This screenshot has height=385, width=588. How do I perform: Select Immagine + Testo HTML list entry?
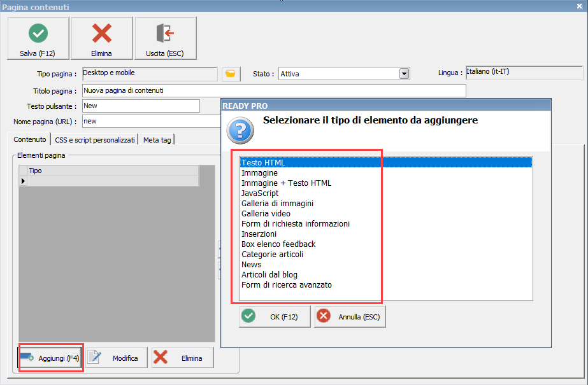click(386, 183)
